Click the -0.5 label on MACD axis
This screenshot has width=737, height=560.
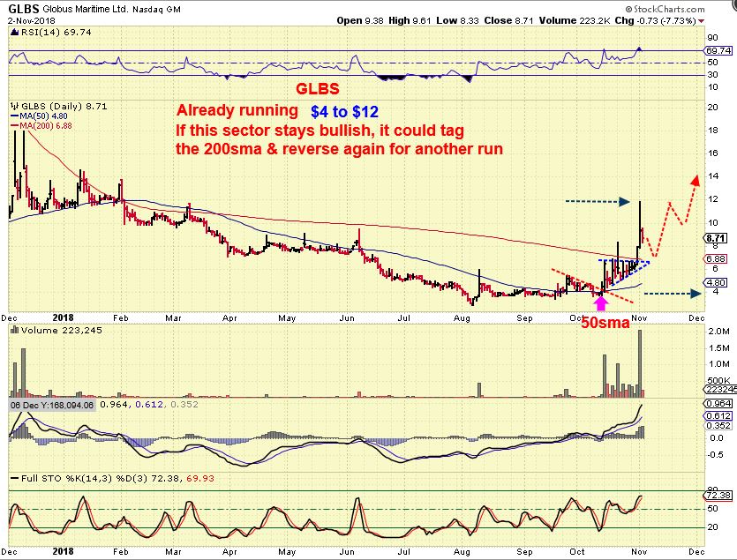coord(716,455)
